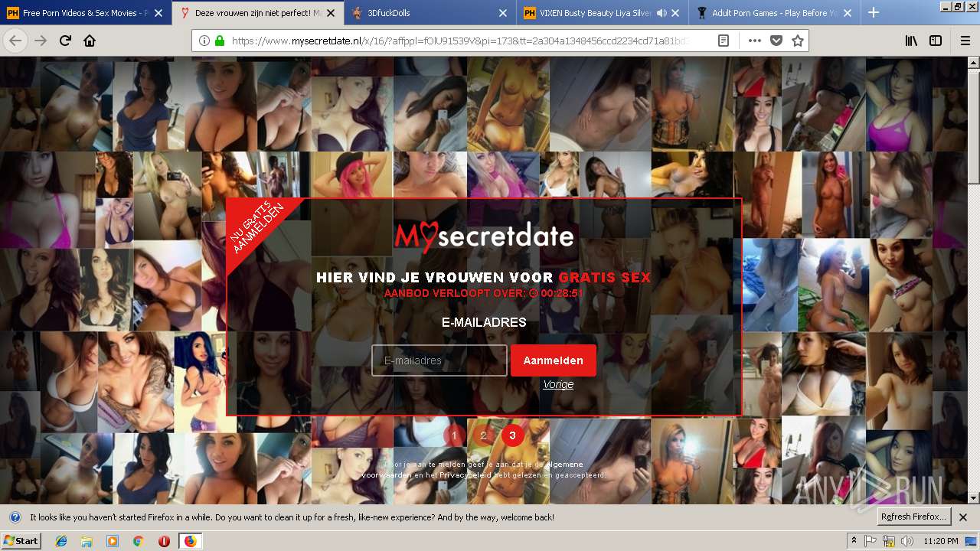This screenshot has height=551, width=980.
Task: Select step 2 circle indicator
Action: [483, 435]
